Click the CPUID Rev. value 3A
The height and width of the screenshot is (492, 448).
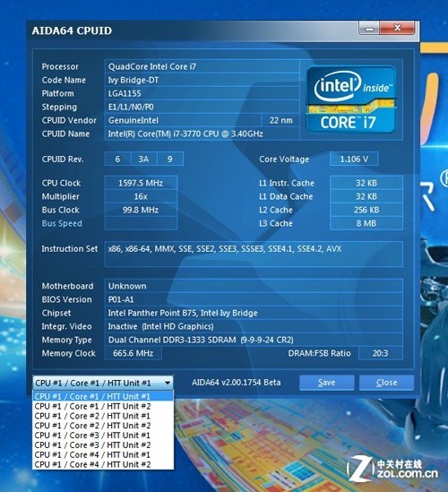tap(143, 160)
